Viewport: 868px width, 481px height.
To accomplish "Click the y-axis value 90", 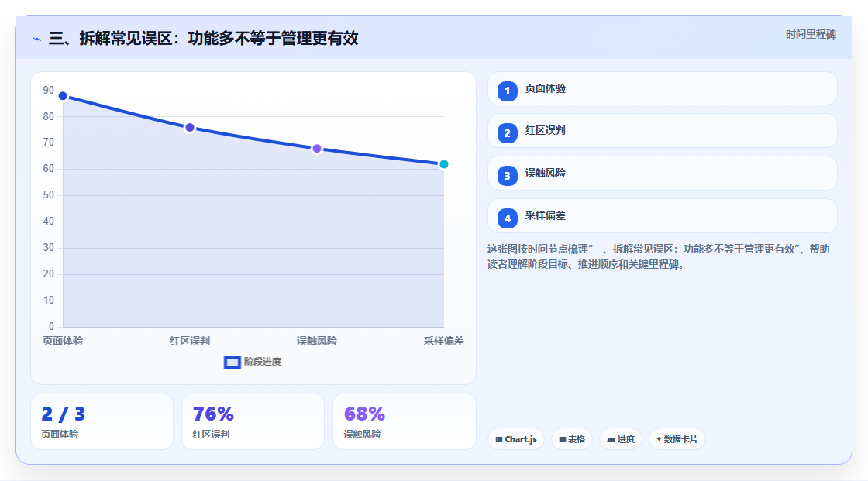I will click(49, 90).
